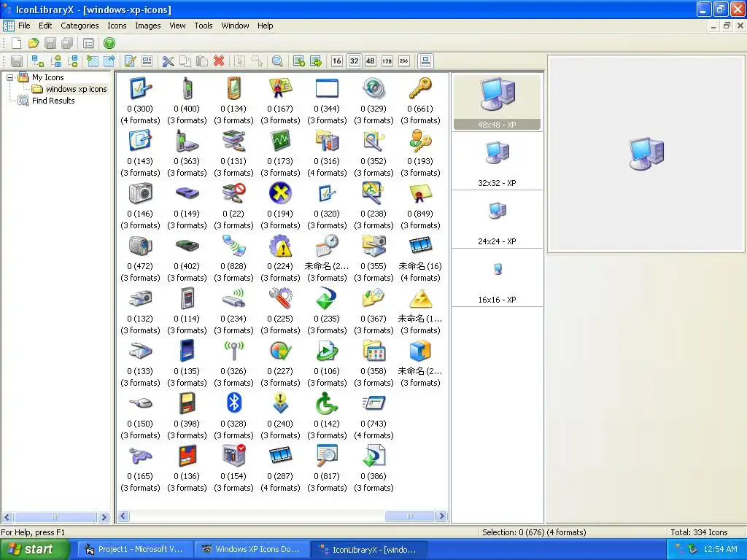This screenshot has height=560, width=747.
Task: Open the Window menu
Action: 235,26
